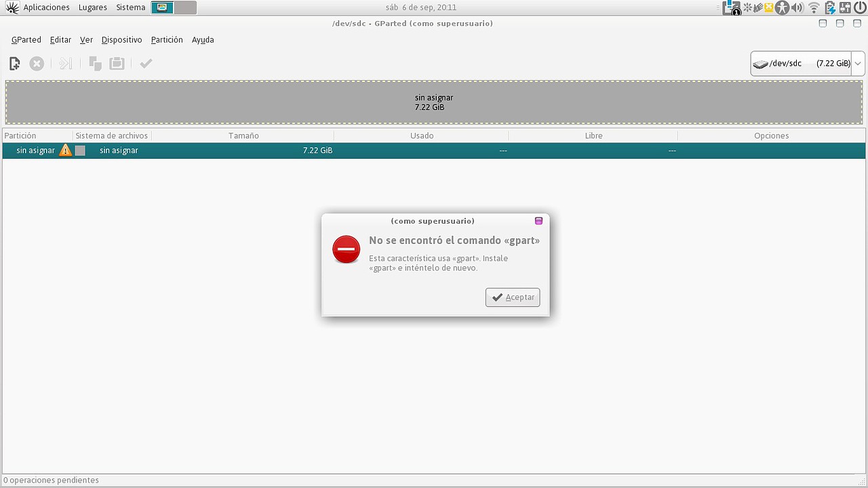
Task: Select the unallocated 7.22 GiB disk graphic
Action: [x=434, y=102]
